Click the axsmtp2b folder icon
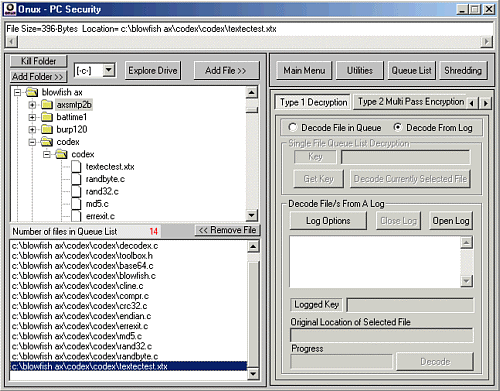The height and width of the screenshot is (391, 500). click(47, 105)
